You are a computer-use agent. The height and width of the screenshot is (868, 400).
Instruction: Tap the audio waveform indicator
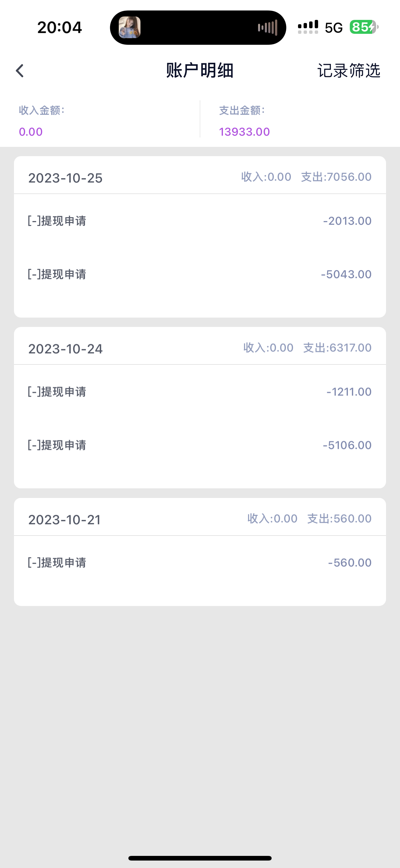(x=267, y=27)
